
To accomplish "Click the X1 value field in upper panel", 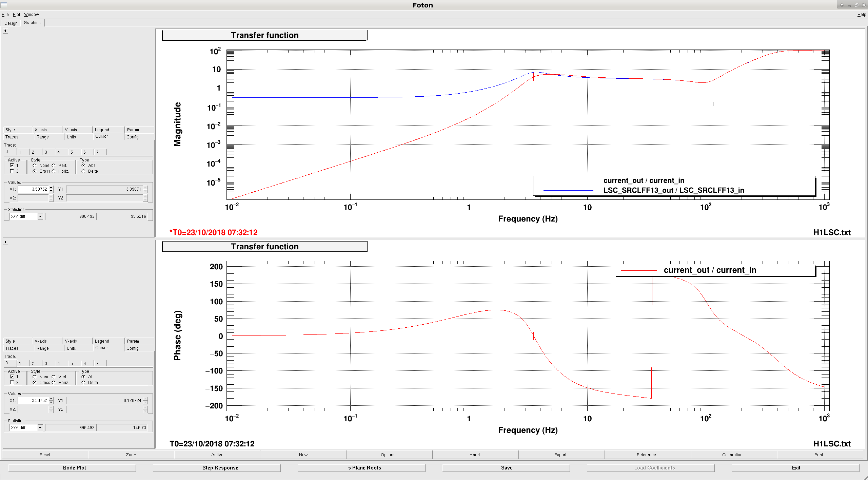I will pyautogui.click(x=33, y=189).
